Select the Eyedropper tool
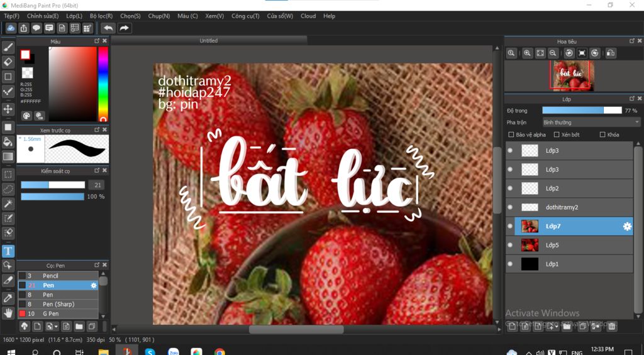 click(8, 298)
